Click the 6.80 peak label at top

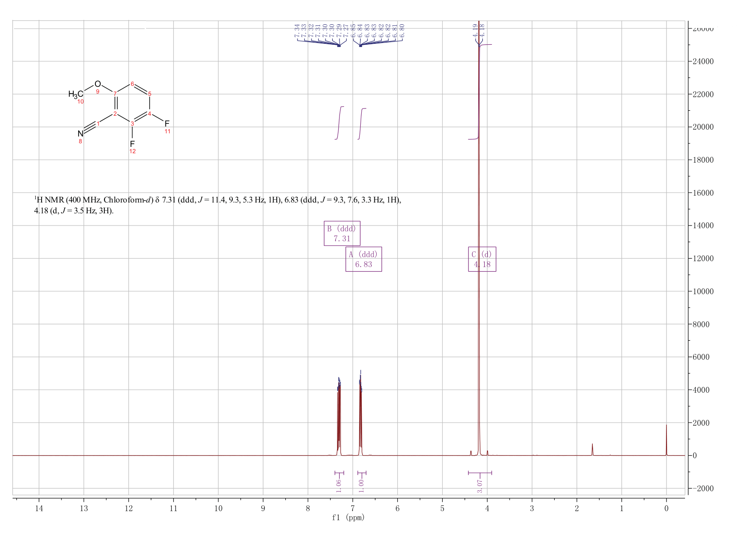coord(402,30)
